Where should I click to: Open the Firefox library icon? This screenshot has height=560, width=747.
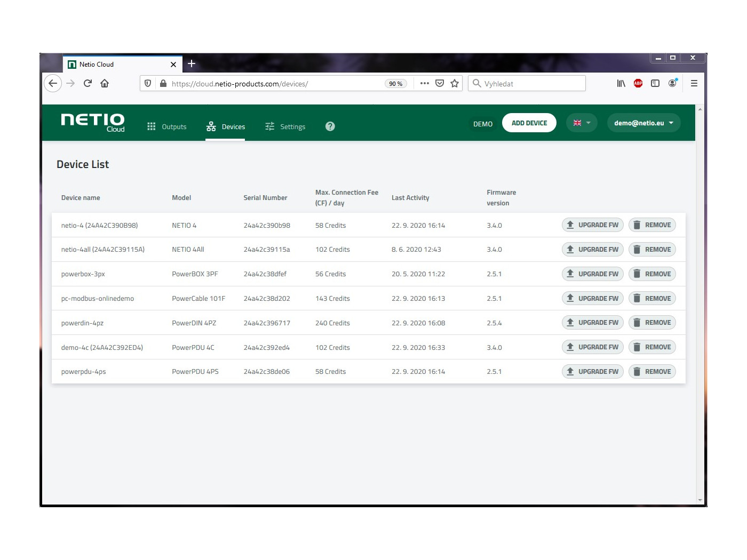click(621, 83)
